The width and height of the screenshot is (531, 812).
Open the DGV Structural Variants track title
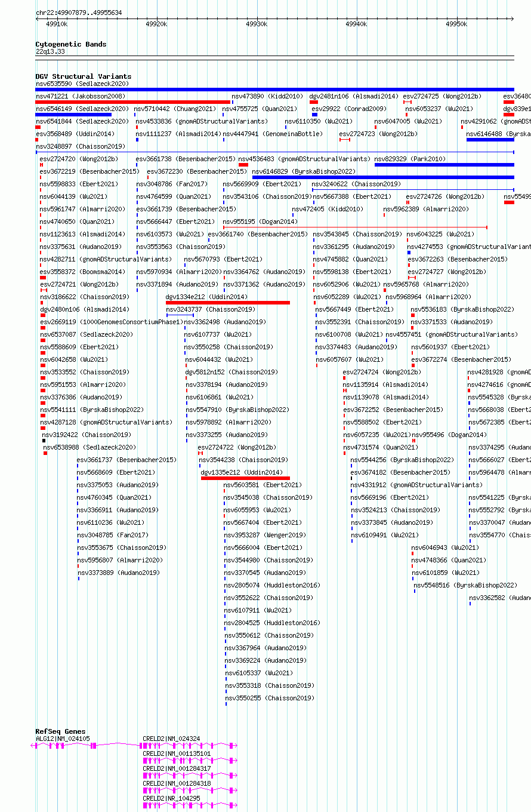click(84, 76)
